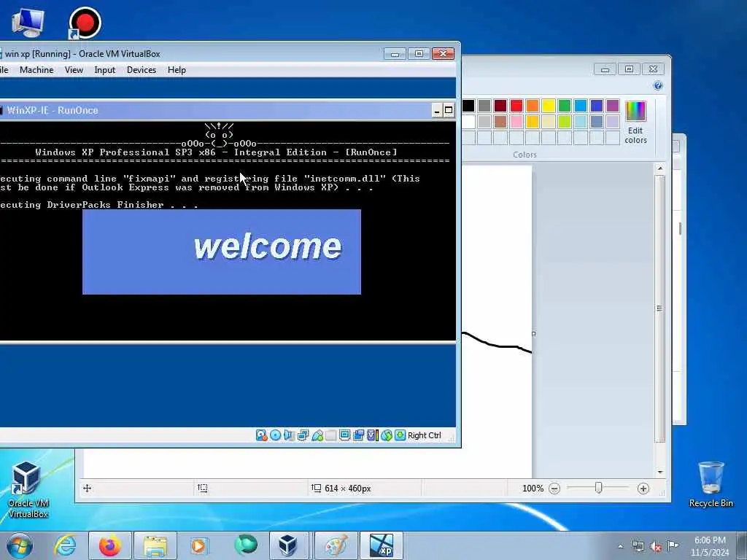The height and width of the screenshot is (560, 747).
Task: Select the yellow color swatch in Paint
Action: [549, 106]
